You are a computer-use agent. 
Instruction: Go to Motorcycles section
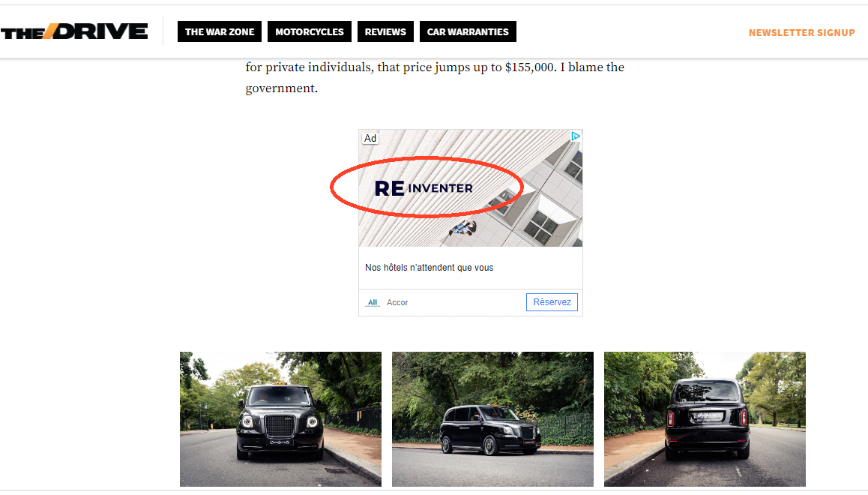(310, 31)
